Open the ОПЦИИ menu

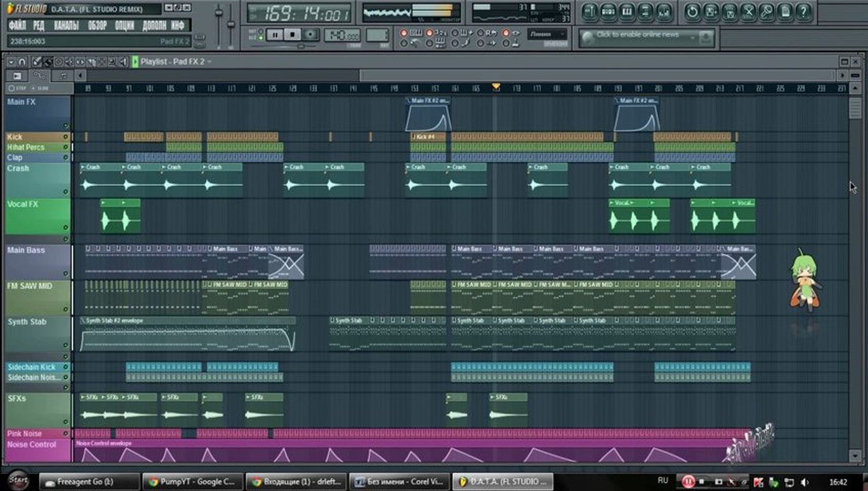[x=125, y=25]
